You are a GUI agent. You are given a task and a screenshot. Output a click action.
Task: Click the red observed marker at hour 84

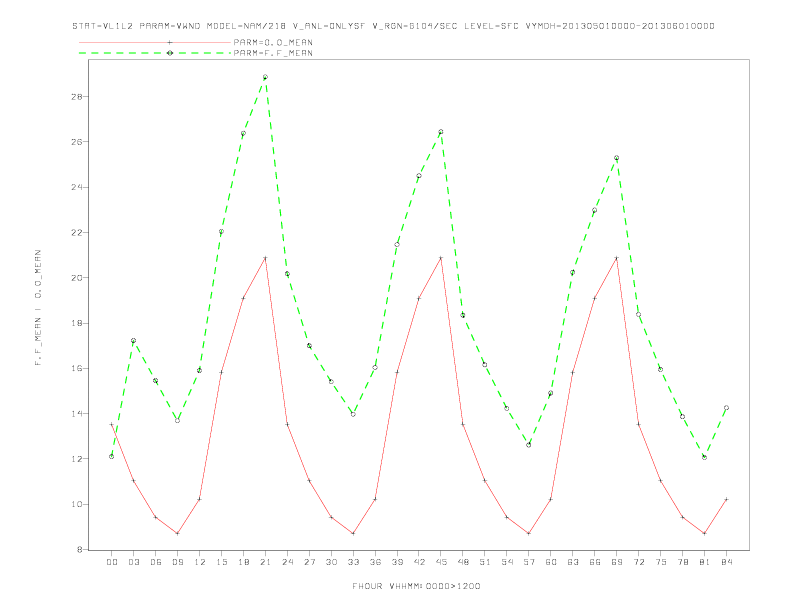(x=727, y=499)
